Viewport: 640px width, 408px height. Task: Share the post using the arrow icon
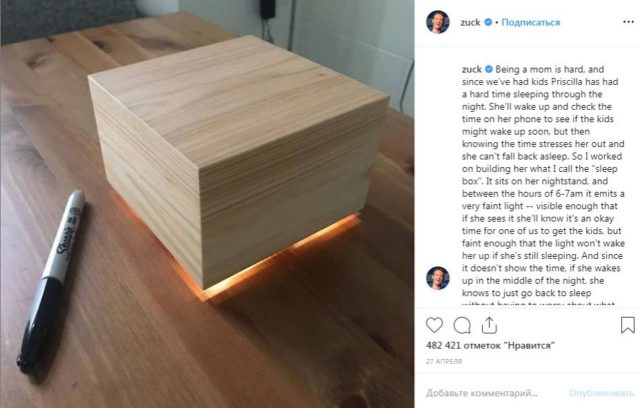tap(489, 325)
